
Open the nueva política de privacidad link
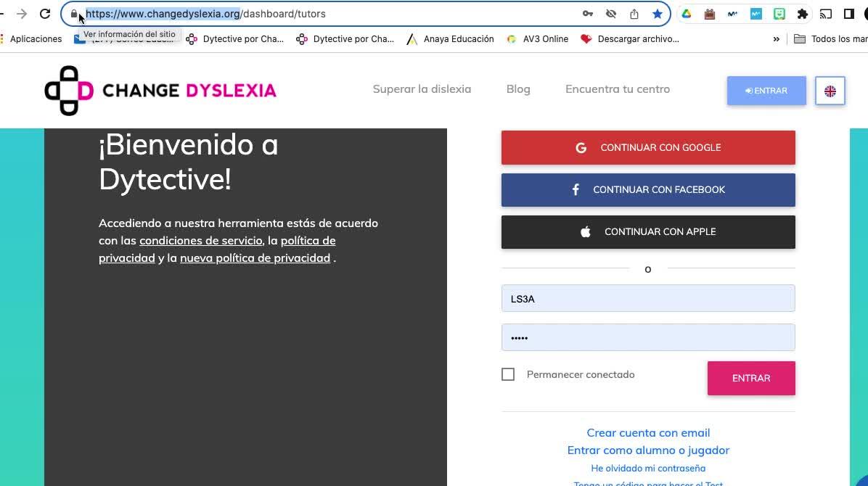tap(255, 258)
